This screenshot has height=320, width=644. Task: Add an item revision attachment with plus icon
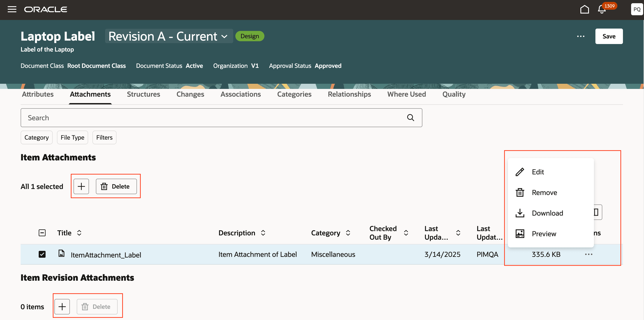[x=62, y=306]
